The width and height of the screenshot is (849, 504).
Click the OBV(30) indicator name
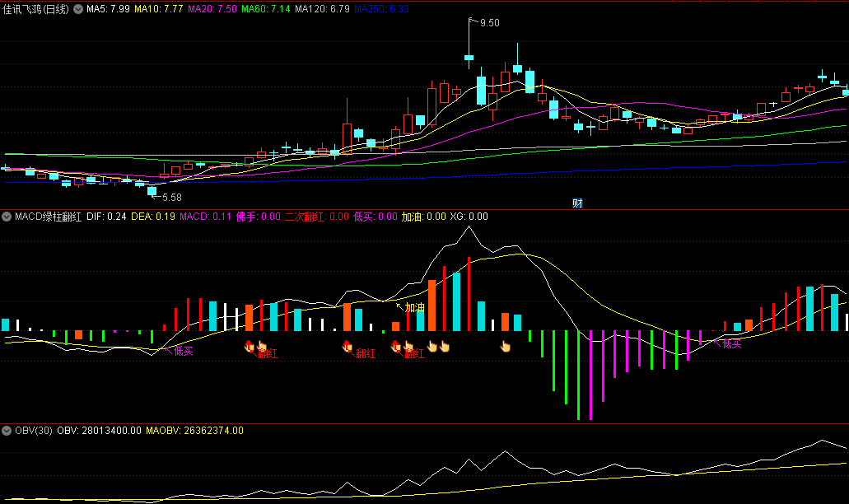[34, 431]
